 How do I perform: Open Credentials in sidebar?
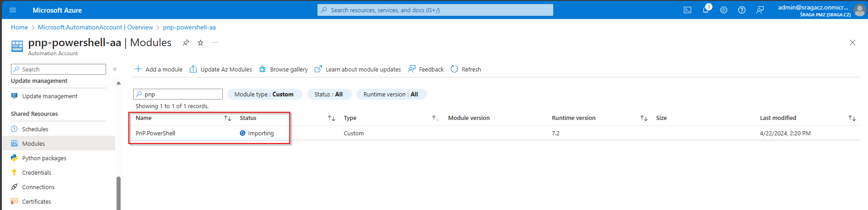tap(59, 172)
